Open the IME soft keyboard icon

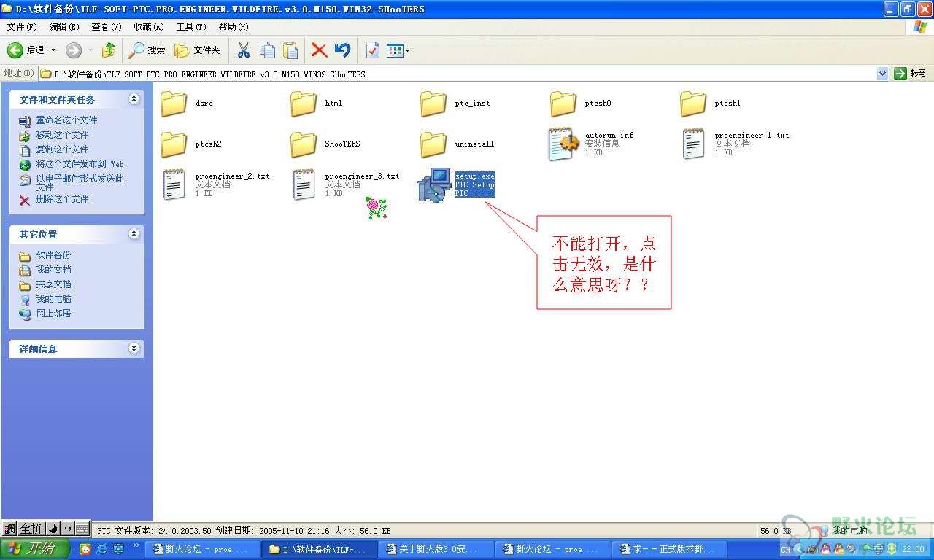[x=82, y=529]
